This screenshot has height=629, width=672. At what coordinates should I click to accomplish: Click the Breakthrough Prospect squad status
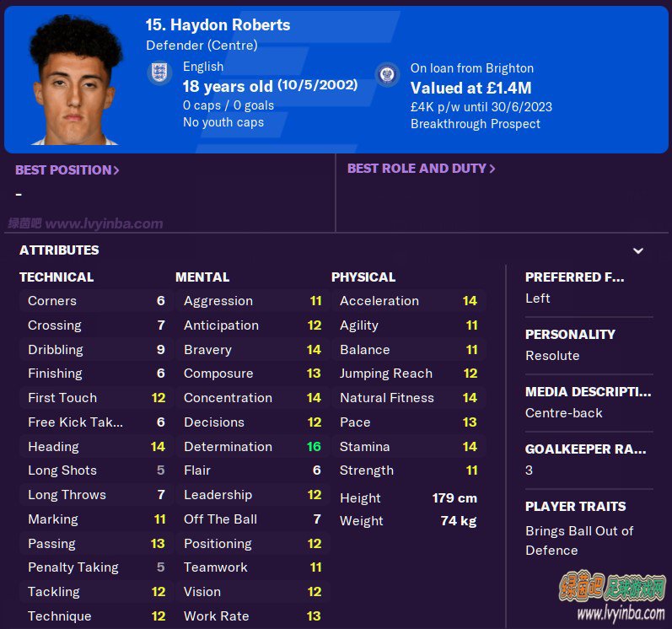tap(476, 124)
